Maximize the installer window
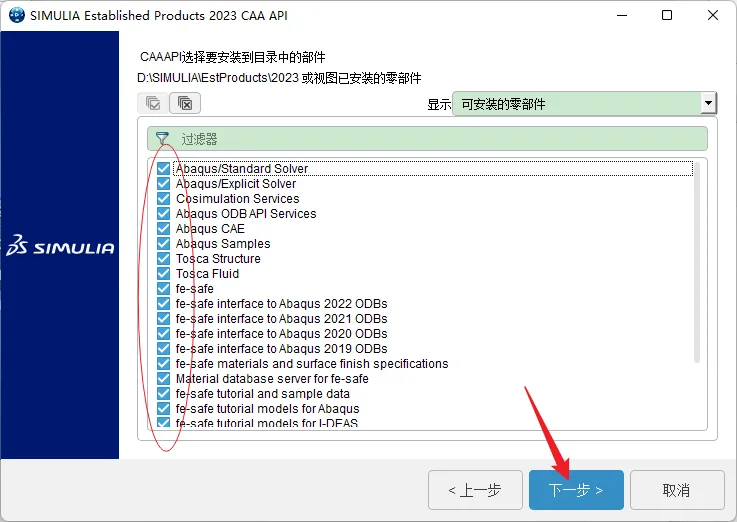 (x=667, y=16)
